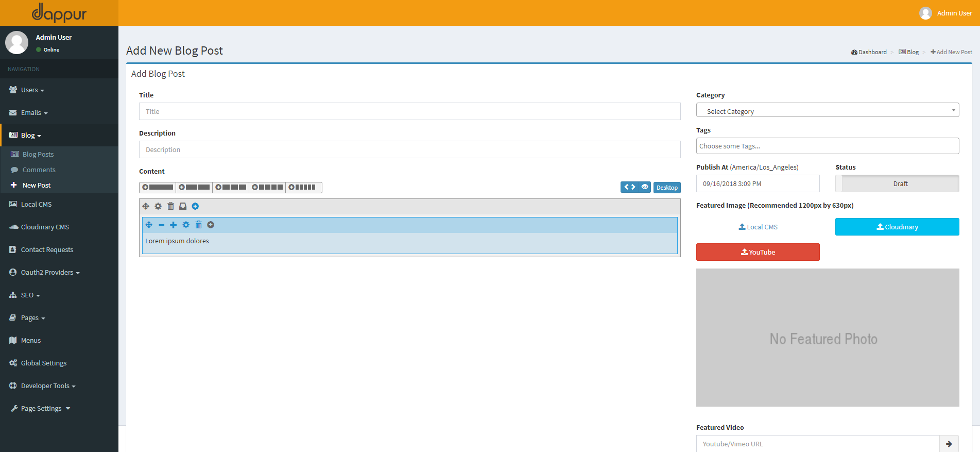Click into the Title input field
Image resolution: width=980 pixels, height=452 pixels.
pos(409,111)
